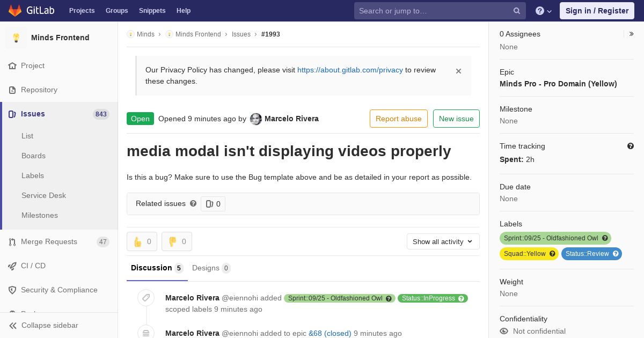Viewport: 644px width, 338px height.
Task: Give a thumbs up reaction
Action: (142, 241)
